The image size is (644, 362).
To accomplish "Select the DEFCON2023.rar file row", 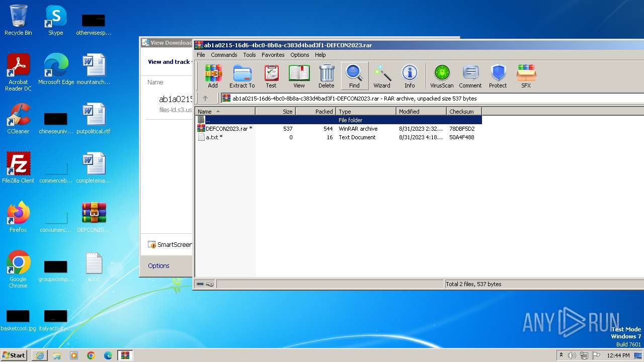I will point(338,129).
